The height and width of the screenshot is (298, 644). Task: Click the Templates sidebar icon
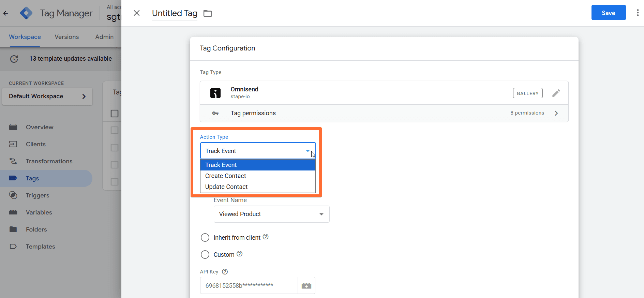click(13, 247)
